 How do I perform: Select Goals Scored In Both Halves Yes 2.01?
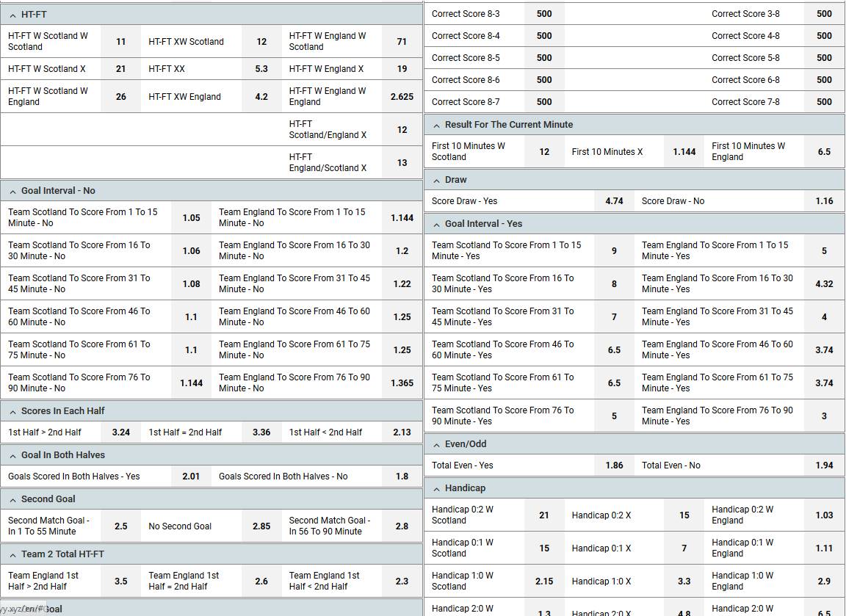(191, 477)
